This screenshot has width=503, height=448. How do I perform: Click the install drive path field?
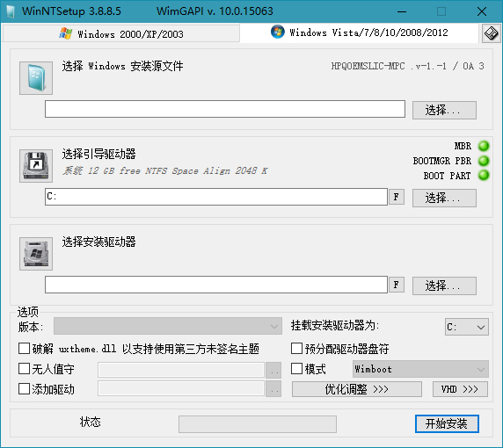coord(216,285)
